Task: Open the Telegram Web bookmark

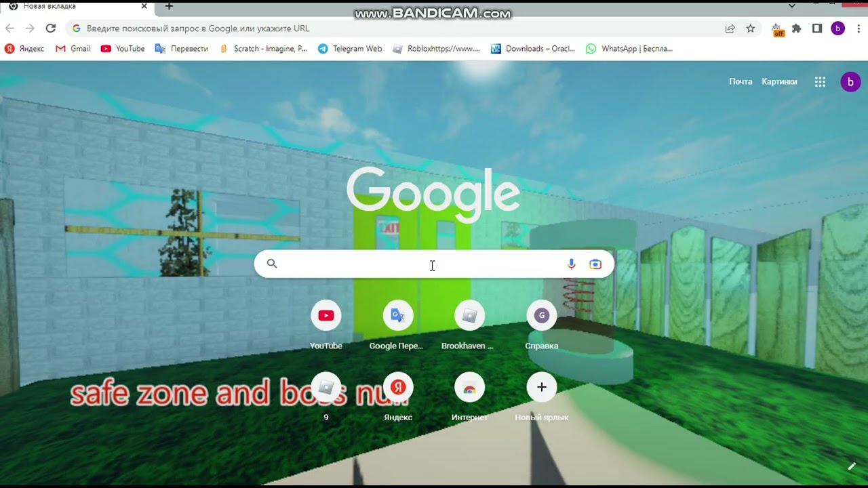Action: pyautogui.click(x=350, y=49)
